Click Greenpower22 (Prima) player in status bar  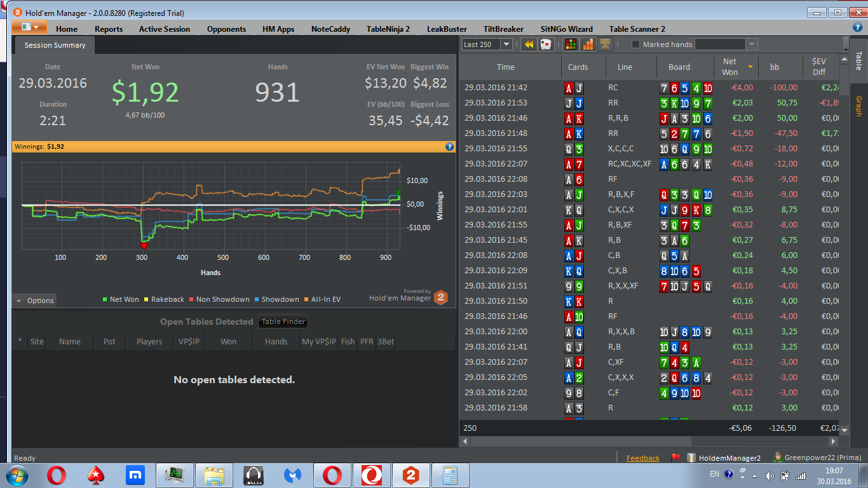pos(817,457)
